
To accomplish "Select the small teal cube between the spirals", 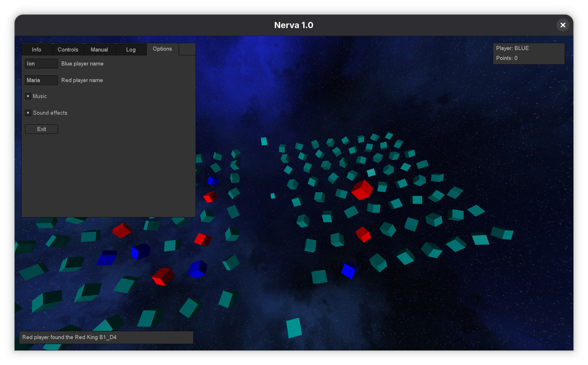I will click(273, 196).
